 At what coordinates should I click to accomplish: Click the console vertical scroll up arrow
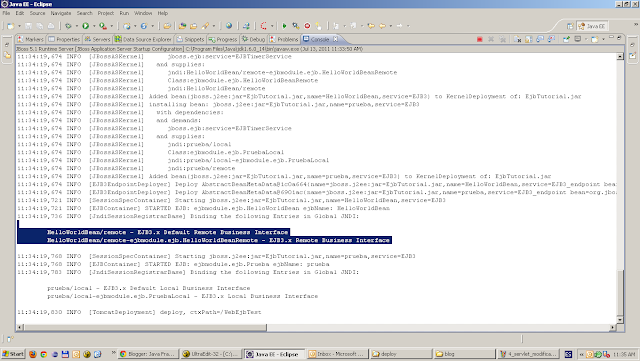pos(620,56)
